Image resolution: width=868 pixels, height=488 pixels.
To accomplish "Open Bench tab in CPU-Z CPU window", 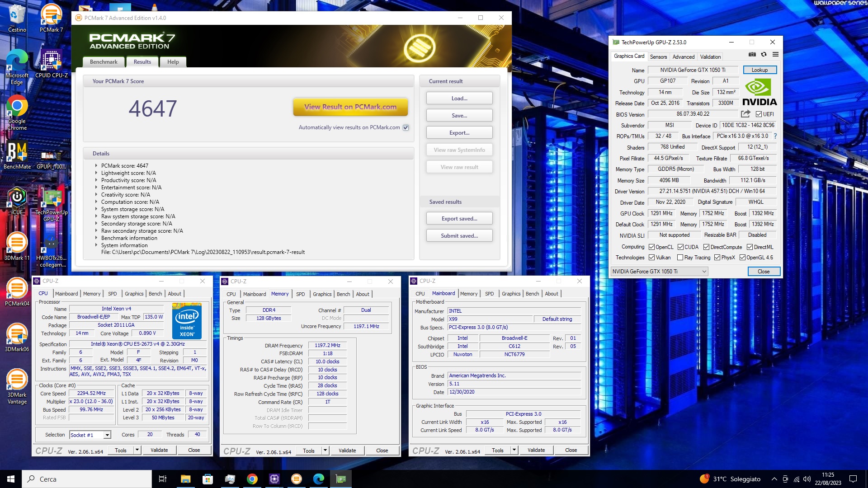I will coord(155,294).
